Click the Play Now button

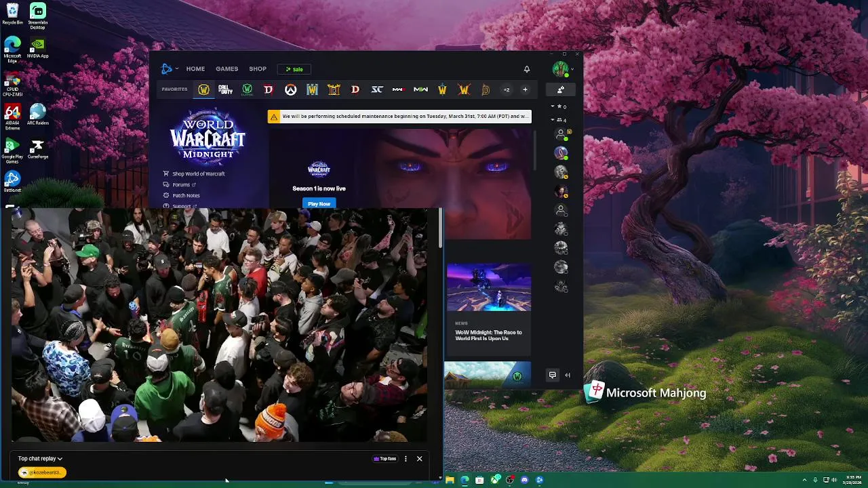point(319,203)
